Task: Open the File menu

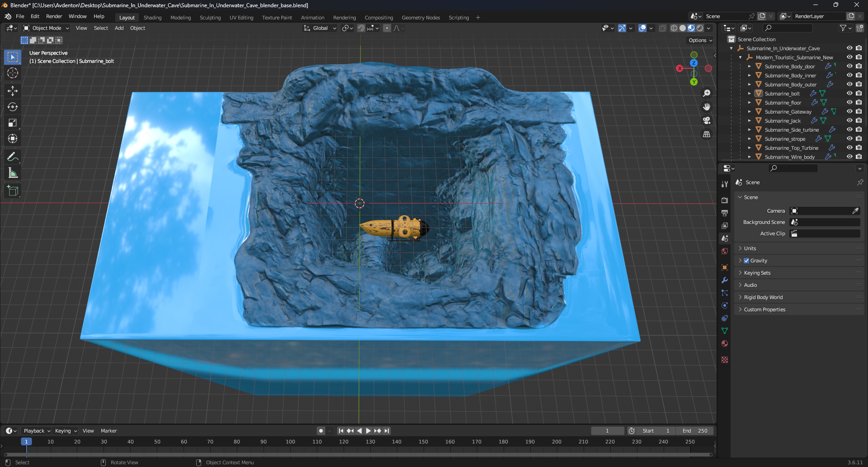Action: (20, 16)
